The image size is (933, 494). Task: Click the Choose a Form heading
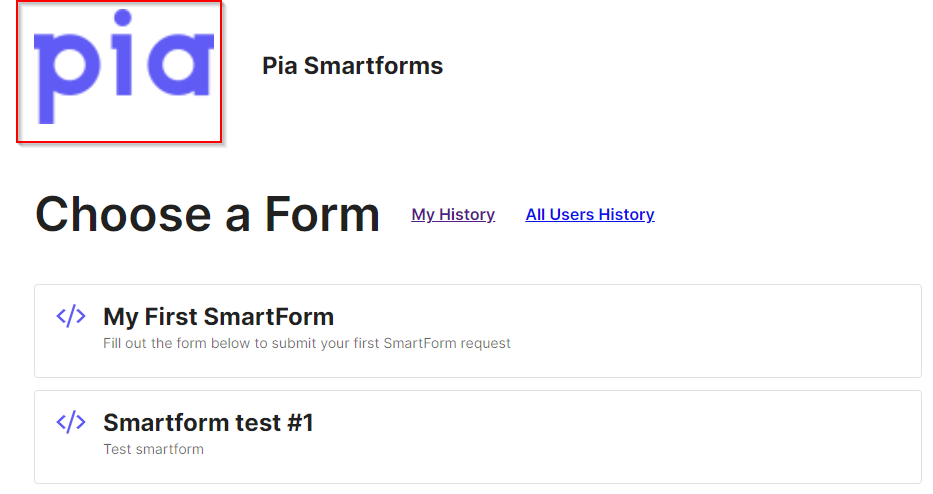pyautogui.click(x=207, y=214)
